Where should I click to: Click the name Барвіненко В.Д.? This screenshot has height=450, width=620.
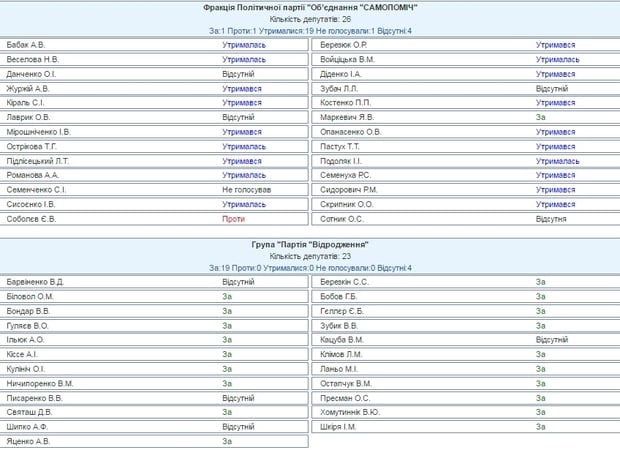35,282
